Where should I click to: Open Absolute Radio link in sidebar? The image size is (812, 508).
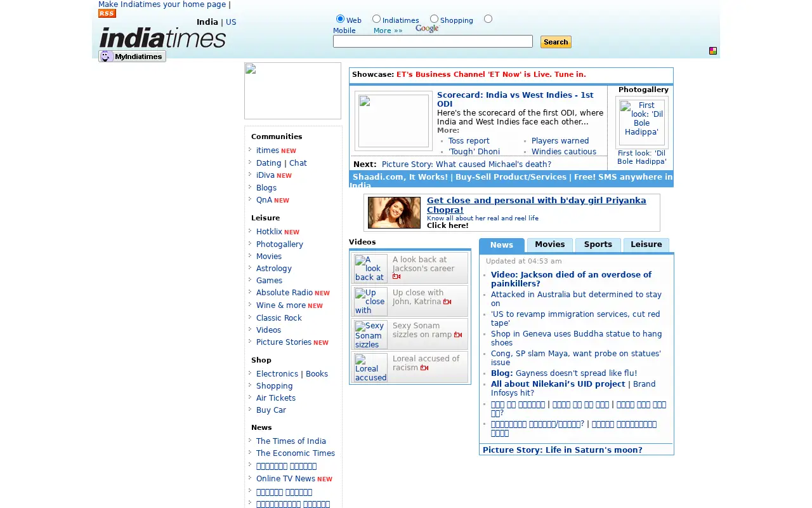coord(284,293)
